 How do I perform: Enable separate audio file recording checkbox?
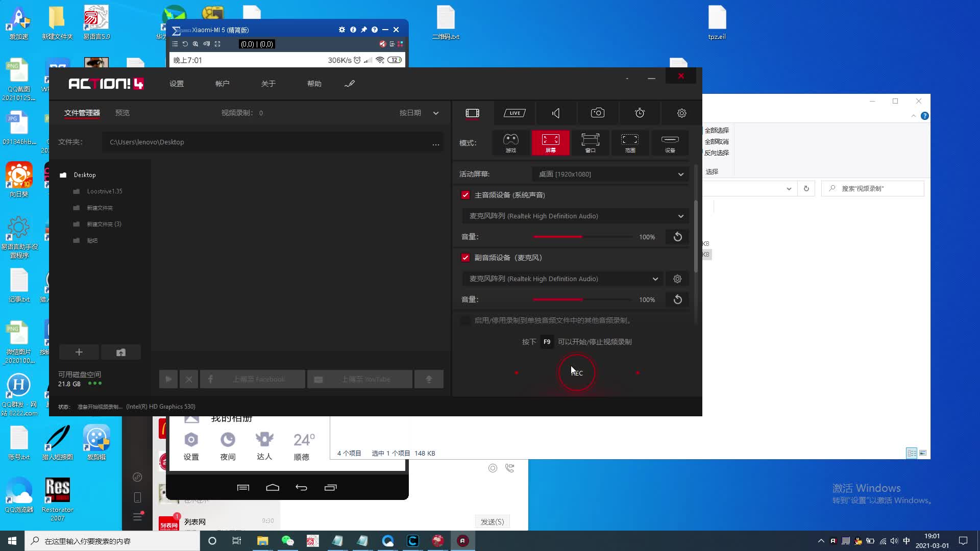point(465,320)
